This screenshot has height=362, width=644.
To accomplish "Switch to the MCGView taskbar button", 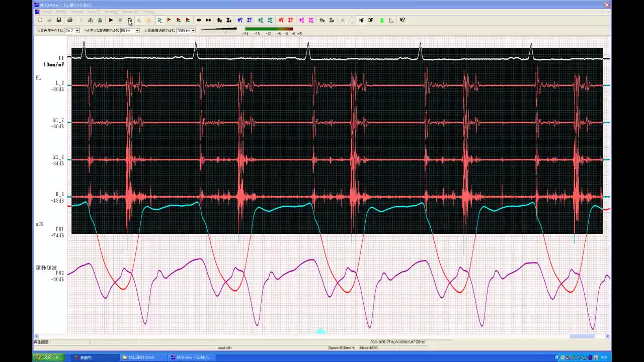I will click(x=191, y=357).
